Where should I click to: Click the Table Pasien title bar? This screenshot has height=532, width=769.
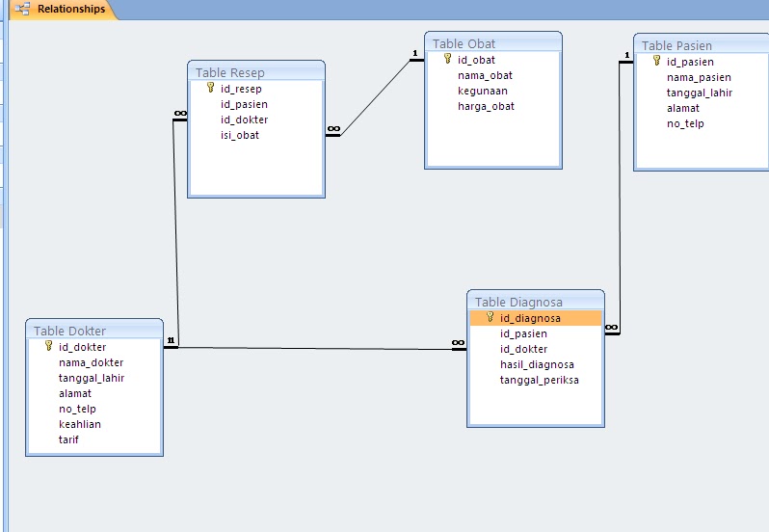pos(702,45)
